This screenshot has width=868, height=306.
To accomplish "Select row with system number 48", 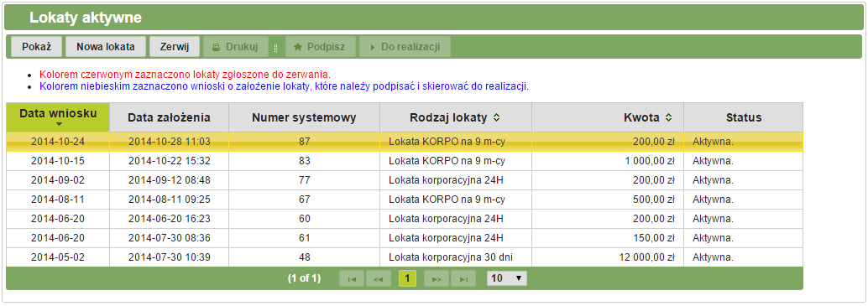I will [405, 257].
